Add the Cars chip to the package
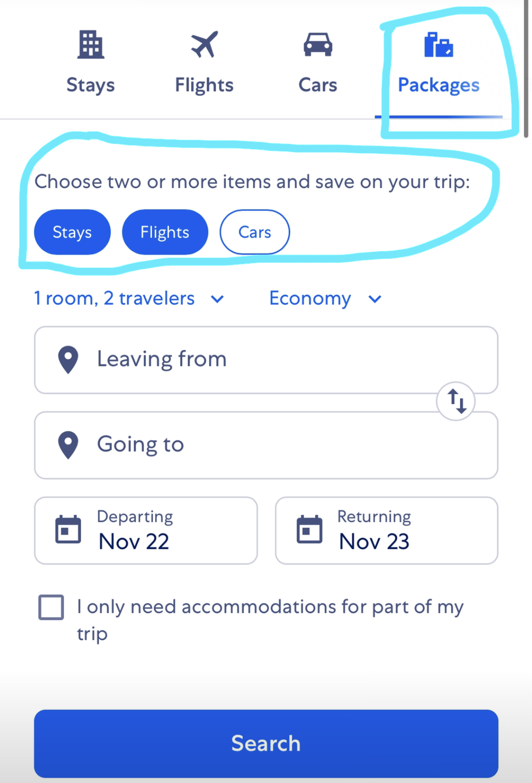Image resolution: width=532 pixels, height=783 pixels. click(x=254, y=232)
